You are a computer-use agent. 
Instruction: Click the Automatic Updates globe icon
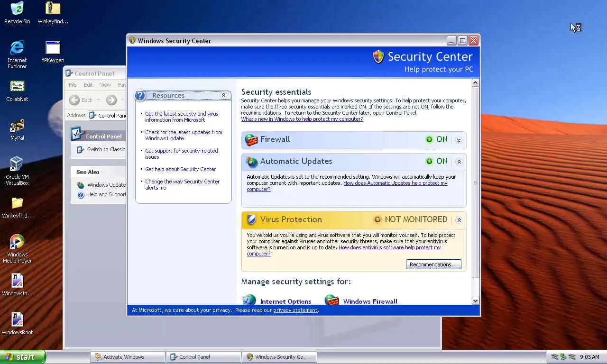click(251, 162)
